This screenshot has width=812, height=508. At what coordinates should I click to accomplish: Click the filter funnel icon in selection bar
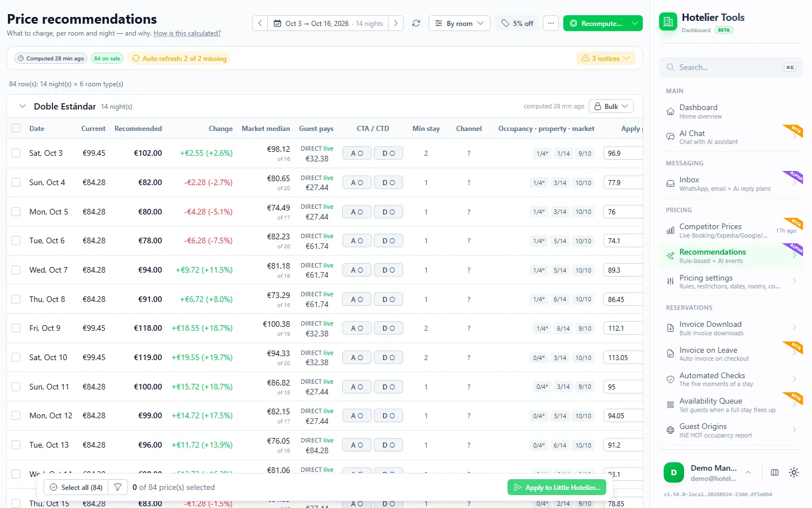[118, 487]
